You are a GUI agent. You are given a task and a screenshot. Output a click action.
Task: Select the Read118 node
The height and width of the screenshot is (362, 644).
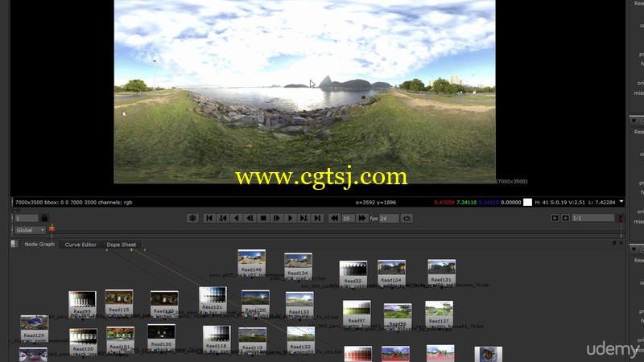217,339
